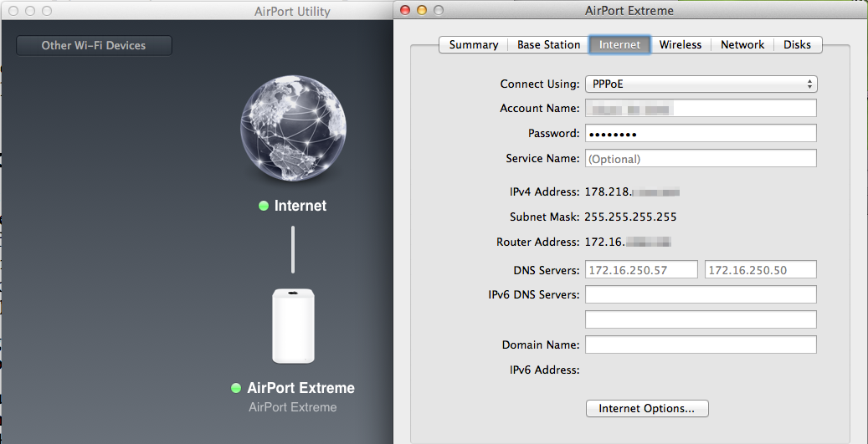868x444 pixels.
Task: Click the first IPv6 DNS Servers field
Action: [701, 294]
